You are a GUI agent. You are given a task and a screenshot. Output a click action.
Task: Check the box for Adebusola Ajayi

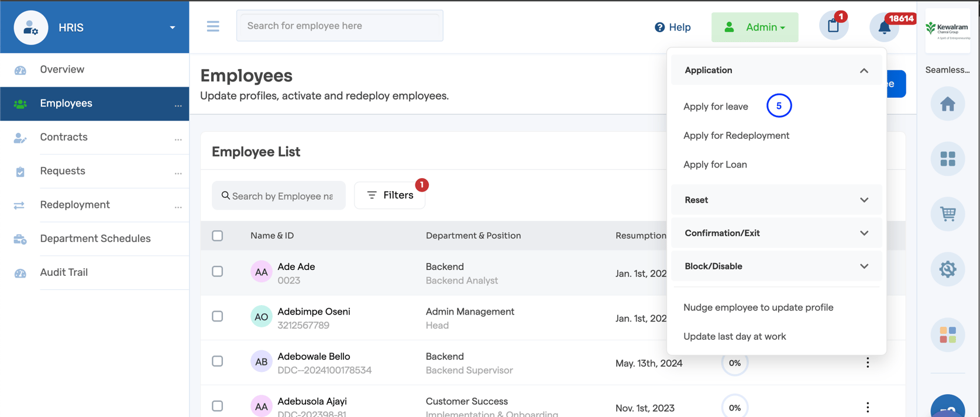tap(217, 406)
